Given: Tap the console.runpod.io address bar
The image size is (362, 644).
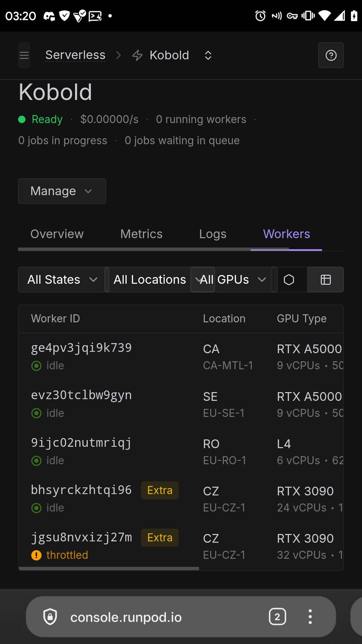Looking at the screenshot, I should click(x=126, y=617).
